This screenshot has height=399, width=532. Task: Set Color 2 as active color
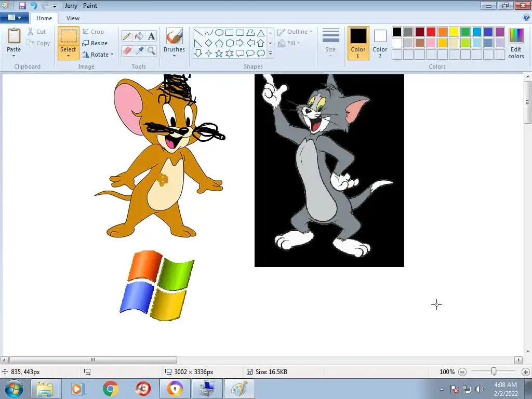(380, 43)
